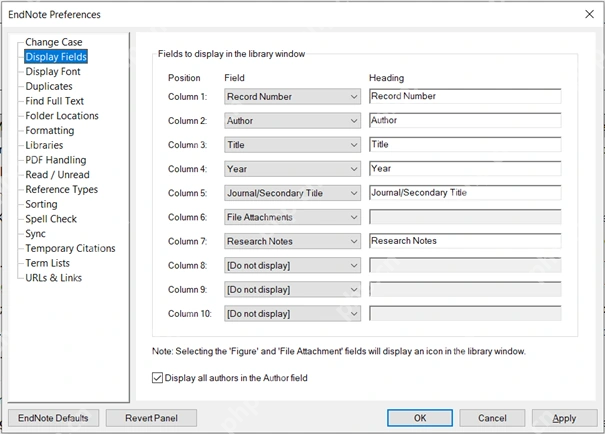Confirm with the OK button
The image size is (605, 434).
click(420, 418)
